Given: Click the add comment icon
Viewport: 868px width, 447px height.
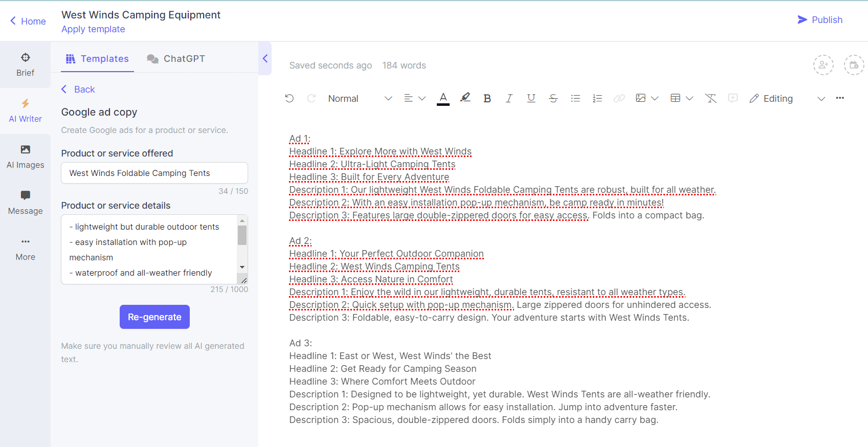Looking at the screenshot, I should 732,98.
